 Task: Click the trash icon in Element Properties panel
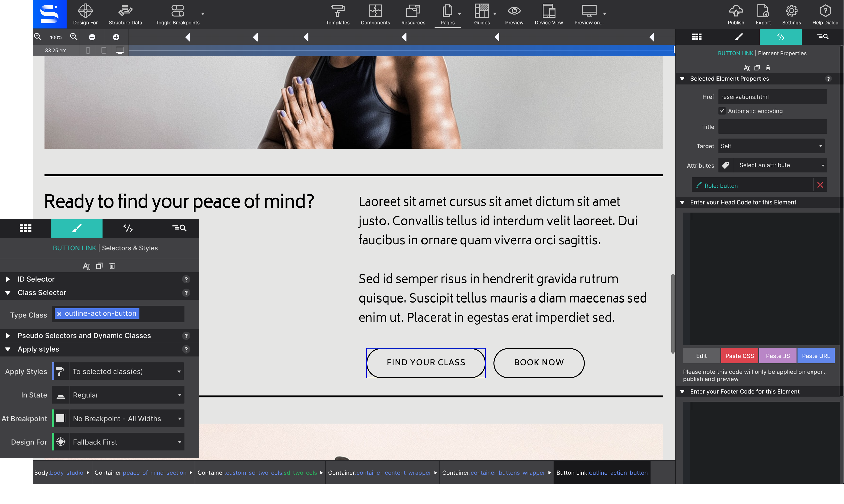click(x=768, y=68)
